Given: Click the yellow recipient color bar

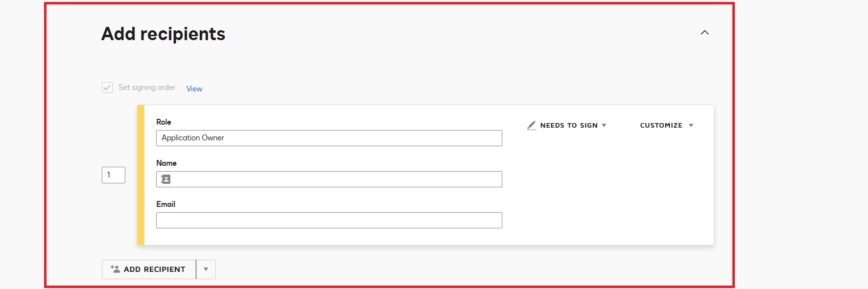Looking at the screenshot, I should point(141,175).
